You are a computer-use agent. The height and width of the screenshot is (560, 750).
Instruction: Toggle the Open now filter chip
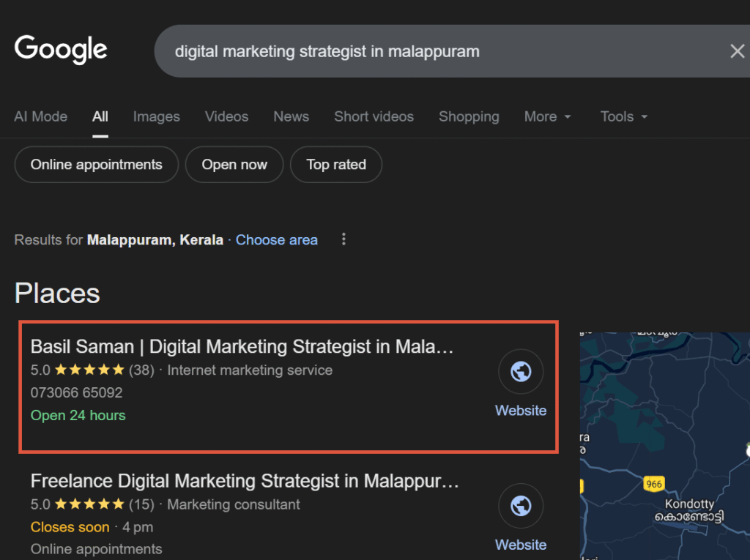234,165
